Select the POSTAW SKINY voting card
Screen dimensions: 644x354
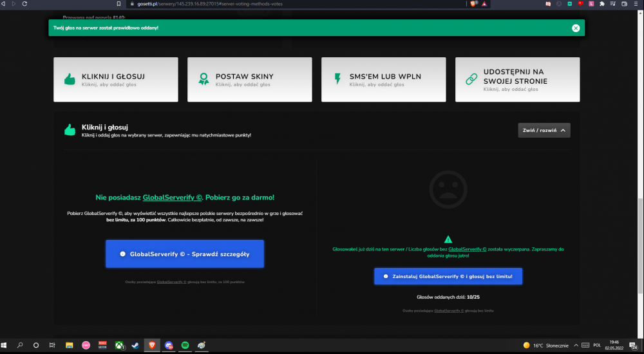(250, 80)
